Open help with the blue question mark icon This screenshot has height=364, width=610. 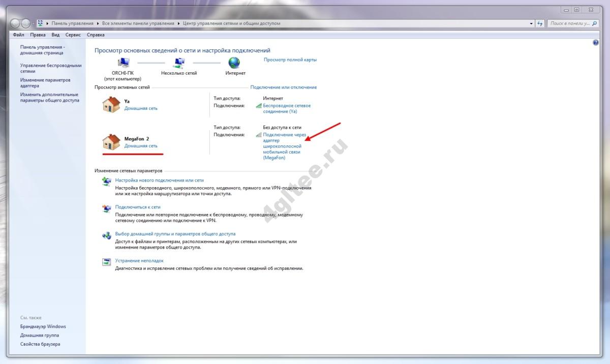(x=596, y=43)
